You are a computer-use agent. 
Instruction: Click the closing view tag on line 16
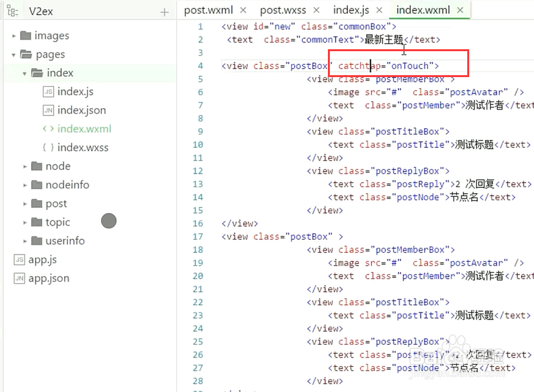point(240,224)
